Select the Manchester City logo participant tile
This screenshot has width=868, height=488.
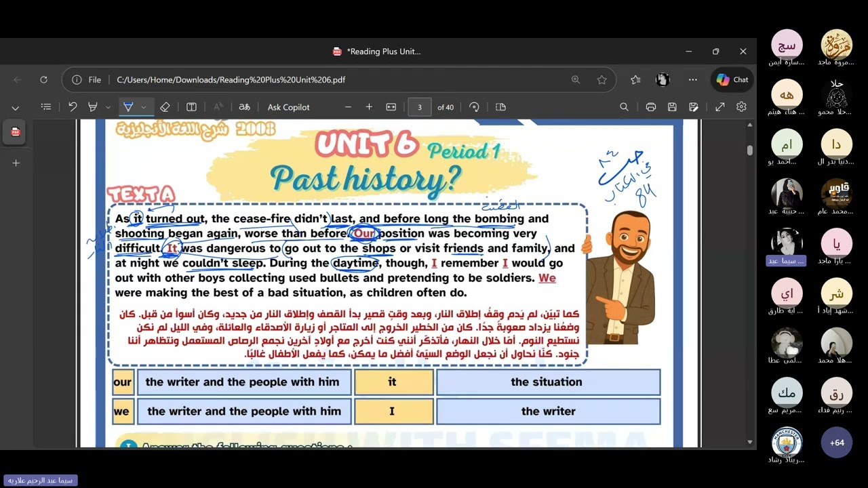pyautogui.click(x=787, y=445)
